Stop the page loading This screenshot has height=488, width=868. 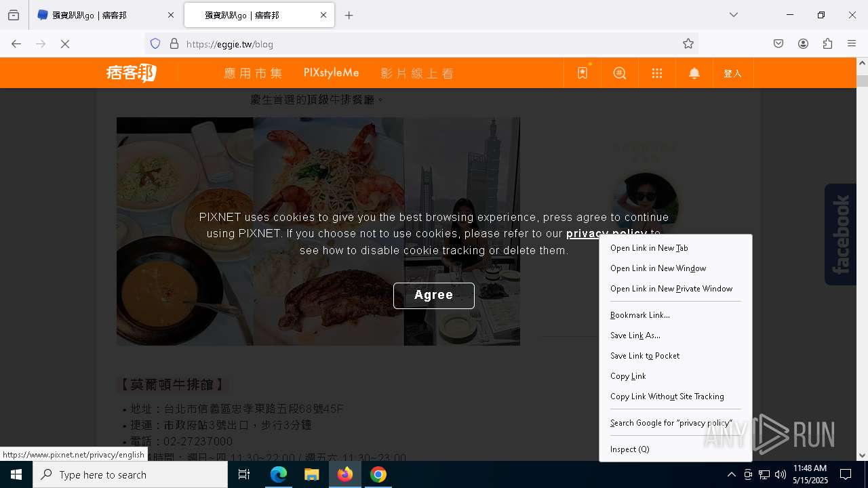pyautogui.click(x=65, y=43)
